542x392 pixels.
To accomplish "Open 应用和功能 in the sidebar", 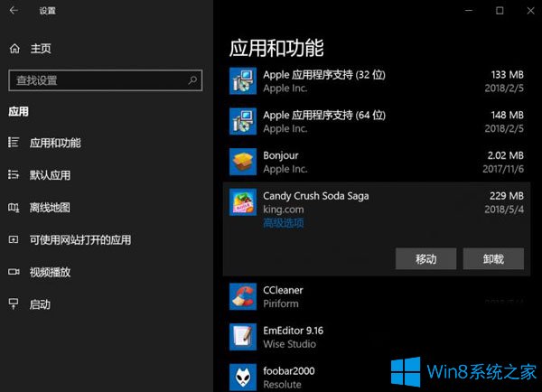I will [55, 143].
